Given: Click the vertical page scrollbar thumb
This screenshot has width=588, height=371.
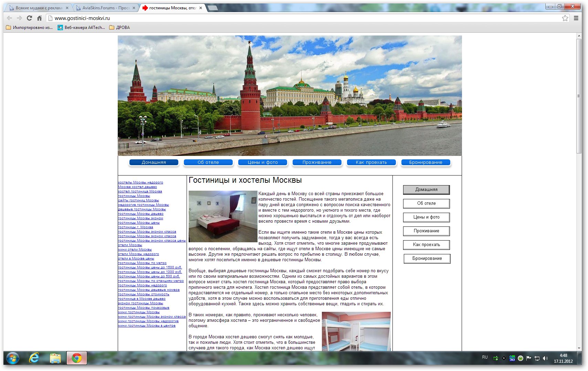Looking at the screenshot, I should pyautogui.click(x=579, y=96).
